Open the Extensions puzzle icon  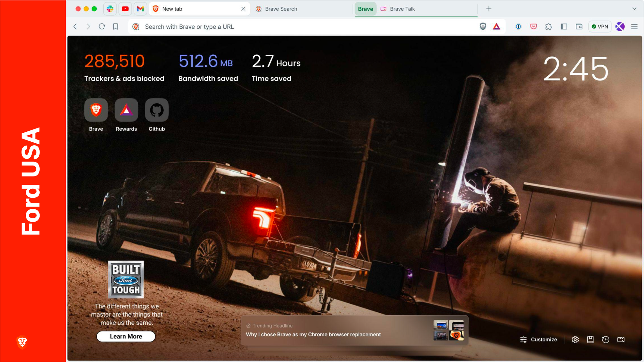(548, 27)
